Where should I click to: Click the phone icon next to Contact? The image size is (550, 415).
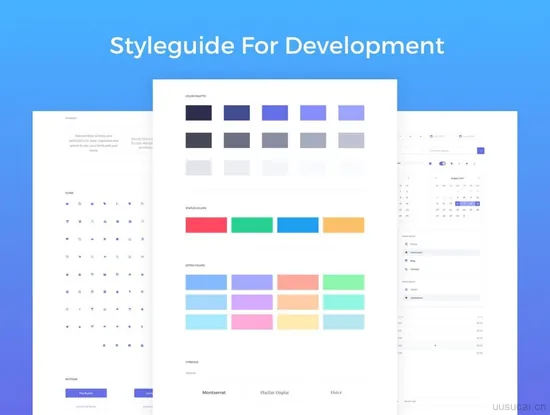click(406, 269)
